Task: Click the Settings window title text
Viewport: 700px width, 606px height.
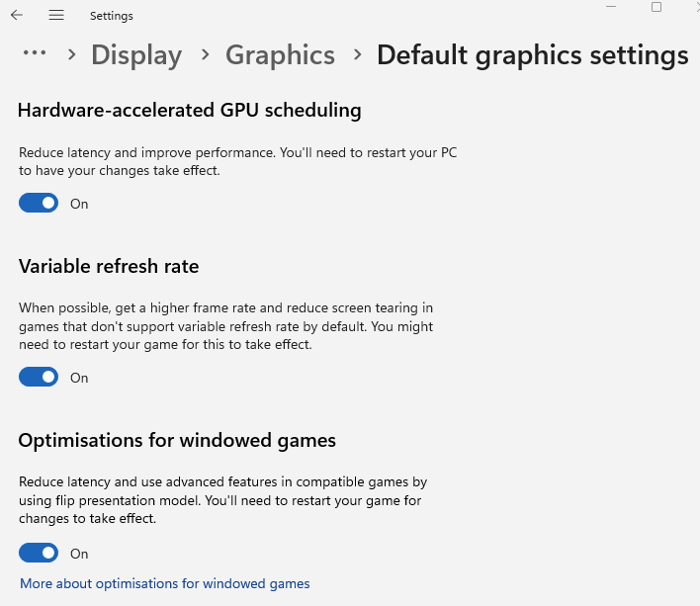Action: (x=111, y=16)
